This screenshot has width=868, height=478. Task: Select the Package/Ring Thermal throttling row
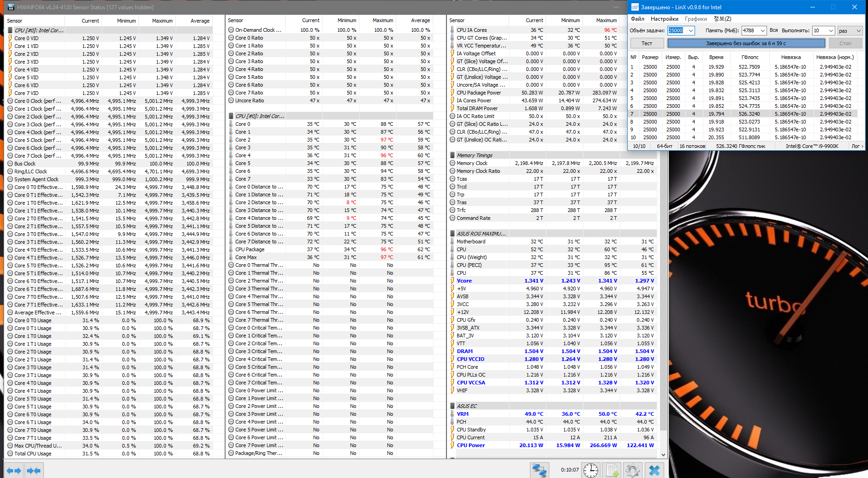click(x=330, y=453)
